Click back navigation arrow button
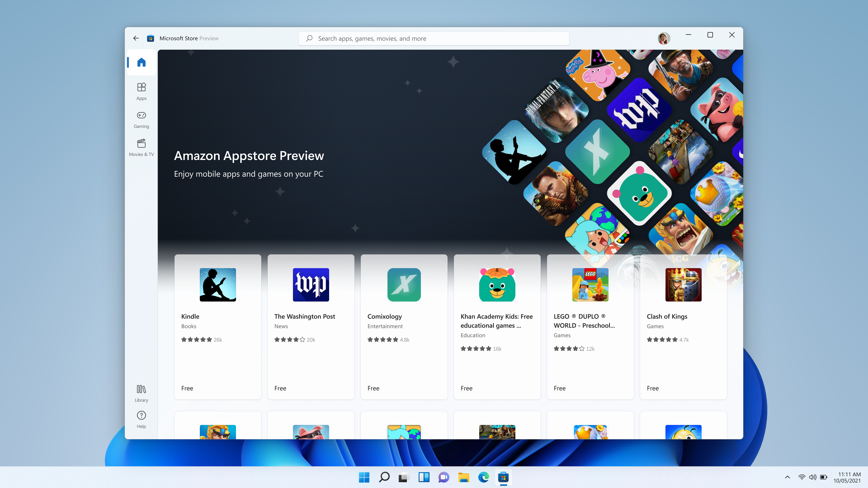The height and width of the screenshot is (488, 868). coord(135,38)
